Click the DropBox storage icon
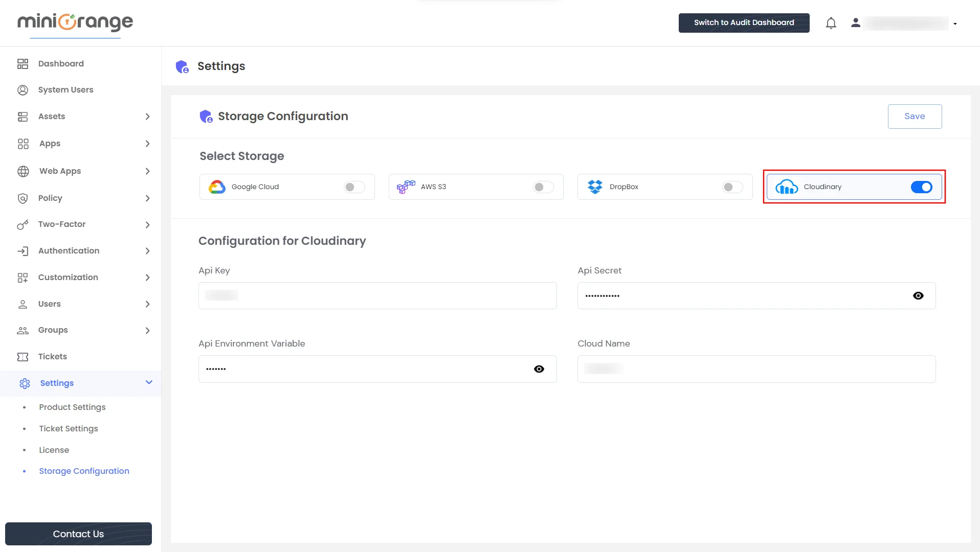Viewport: 980px width, 552px height. [595, 187]
